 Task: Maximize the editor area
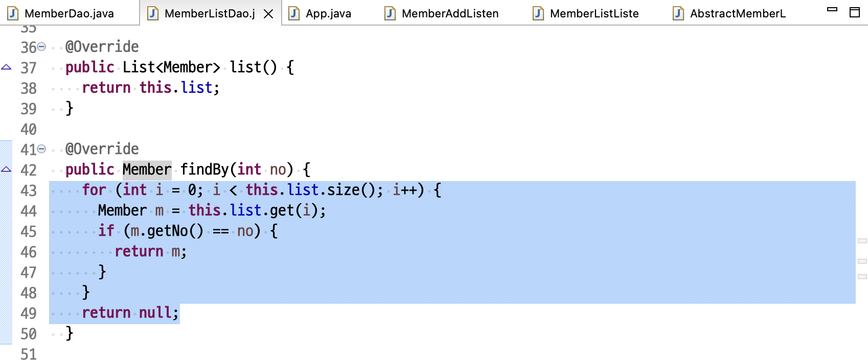point(855,12)
